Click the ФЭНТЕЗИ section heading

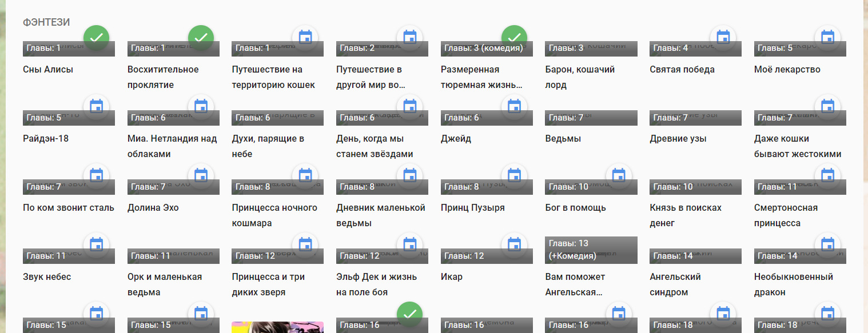tap(46, 22)
